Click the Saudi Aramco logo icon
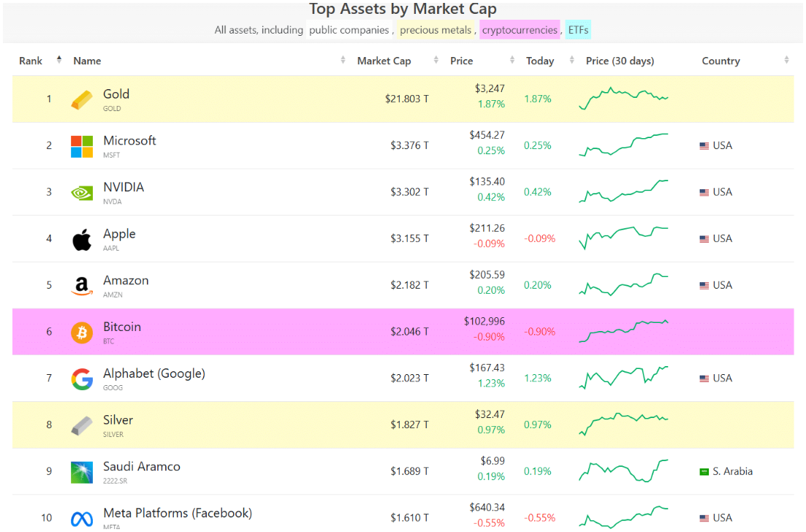Viewport: 806px width, 532px height. coord(82,472)
